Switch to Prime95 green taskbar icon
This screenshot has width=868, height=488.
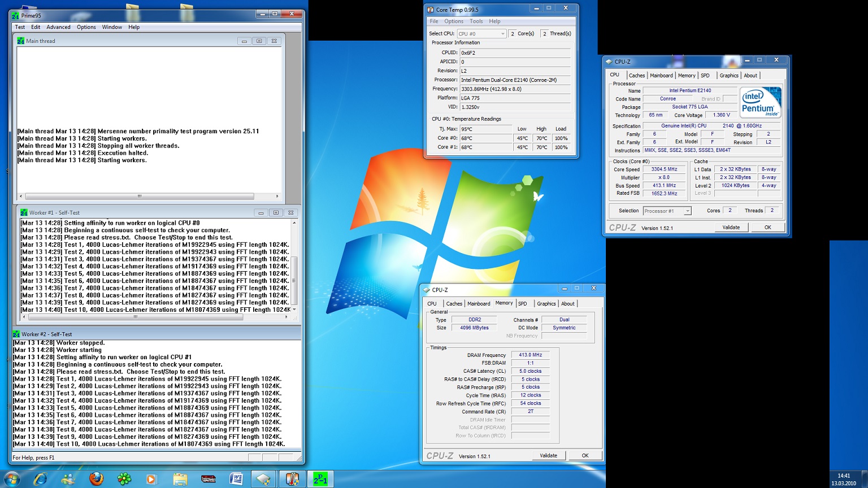pyautogui.click(x=320, y=479)
